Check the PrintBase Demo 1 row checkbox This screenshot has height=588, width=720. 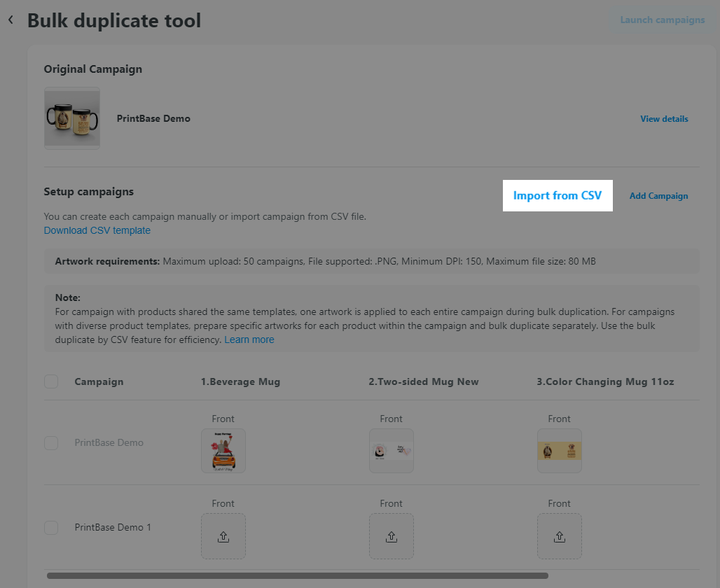tap(51, 528)
